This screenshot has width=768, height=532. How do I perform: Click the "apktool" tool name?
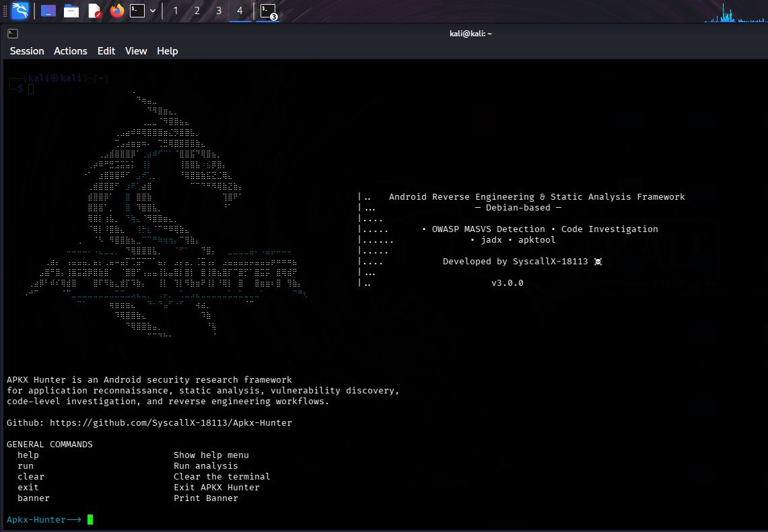[537, 240]
